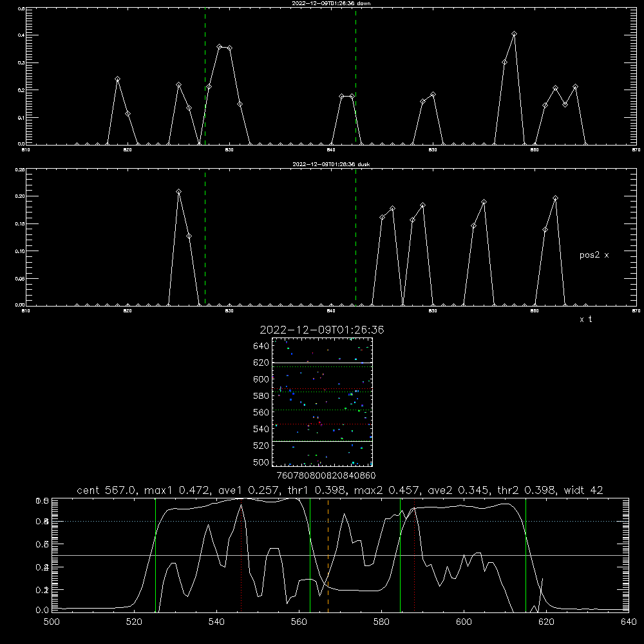Click x-axis label 580 on the bottom profile plot

click(x=381, y=622)
